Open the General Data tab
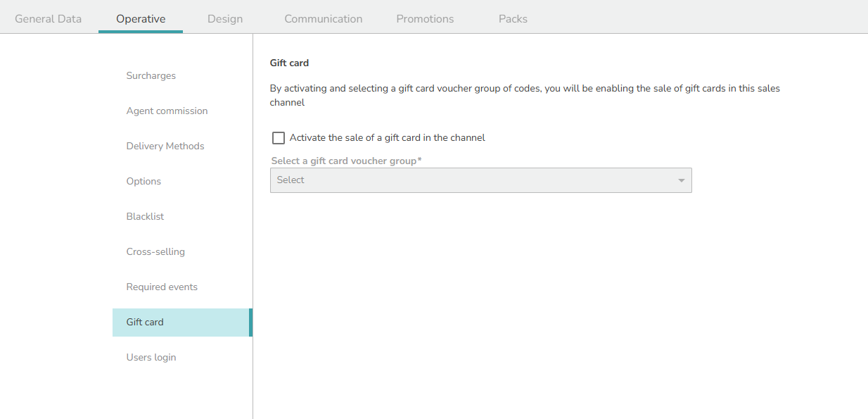 pyautogui.click(x=48, y=19)
